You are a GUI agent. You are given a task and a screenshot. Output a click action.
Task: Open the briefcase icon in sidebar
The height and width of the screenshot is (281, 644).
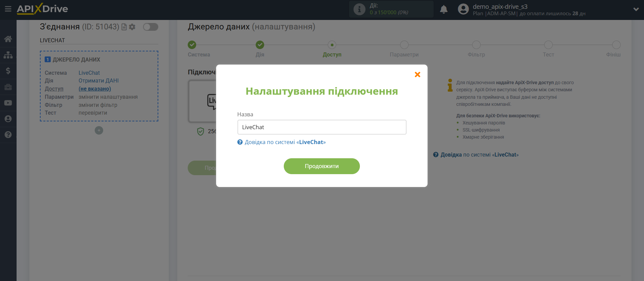pos(8,87)
